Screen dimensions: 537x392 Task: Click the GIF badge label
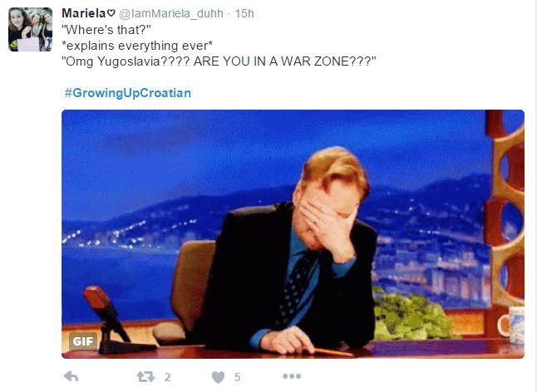pyautogui.click(x=83, y=341)
